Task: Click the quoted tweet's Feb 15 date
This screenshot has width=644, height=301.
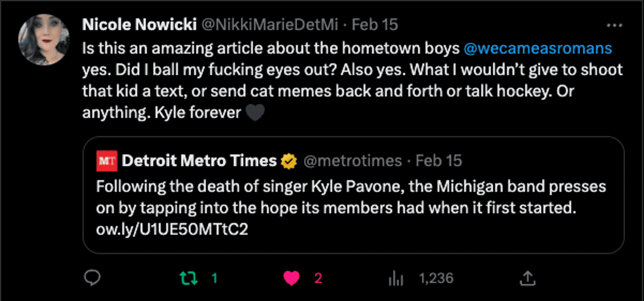Action: [439, 161]
